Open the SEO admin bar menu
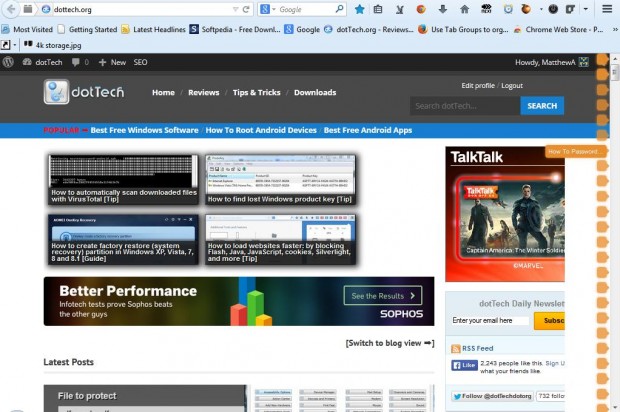The height and width of the screenshot is (412, 620). [x=140, y=62]
